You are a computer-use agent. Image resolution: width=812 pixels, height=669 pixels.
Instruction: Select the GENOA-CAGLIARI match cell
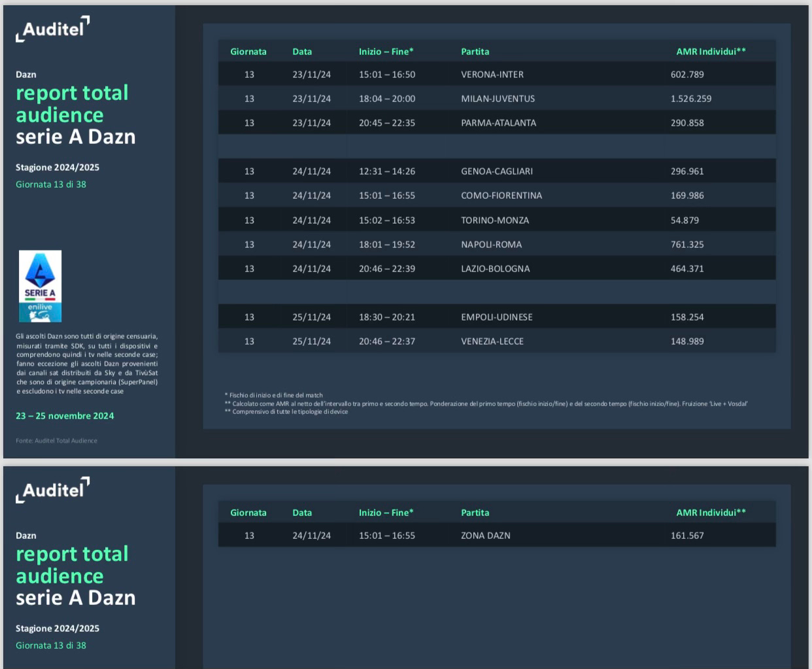(x=497, y=171)
